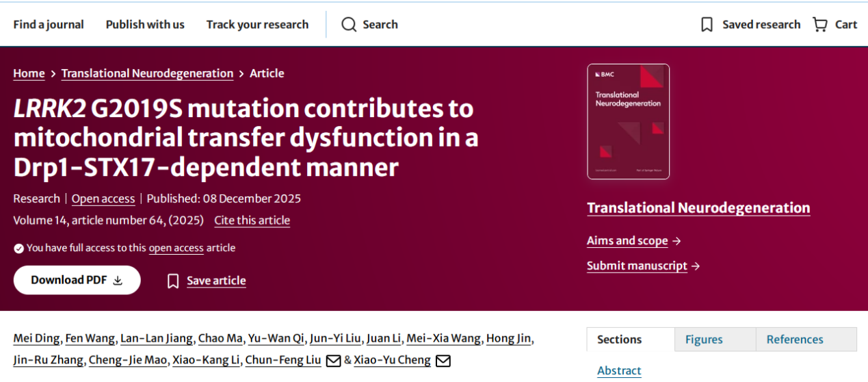The image size is (868, 382).
Task: Click the Download PDF button
Action: [77, 280]
